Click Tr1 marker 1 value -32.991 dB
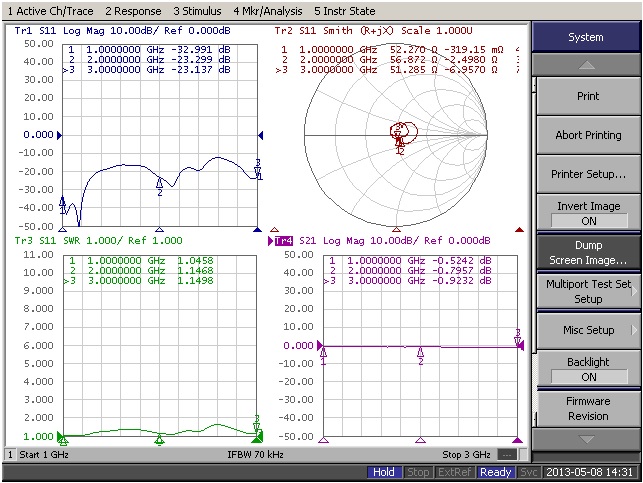Viewport: 643px width, 483px height. tap(201, 50)
